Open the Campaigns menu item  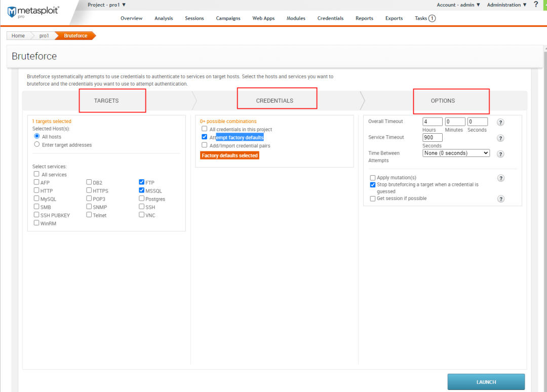(228, 18)
